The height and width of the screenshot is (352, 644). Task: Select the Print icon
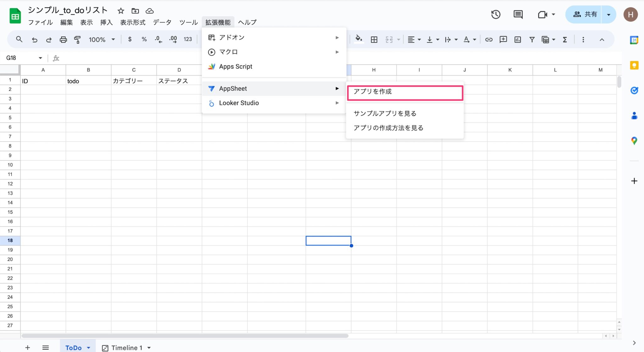(x=64, y=39)
